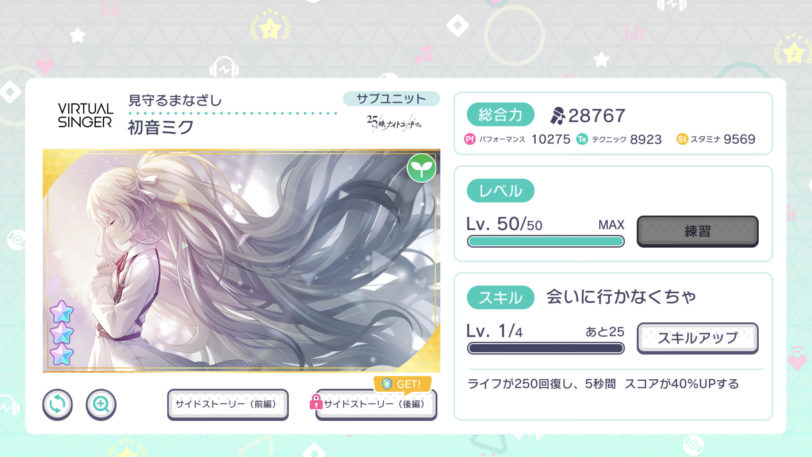Tap the GET! reward badge

click(x=402, y=384)
